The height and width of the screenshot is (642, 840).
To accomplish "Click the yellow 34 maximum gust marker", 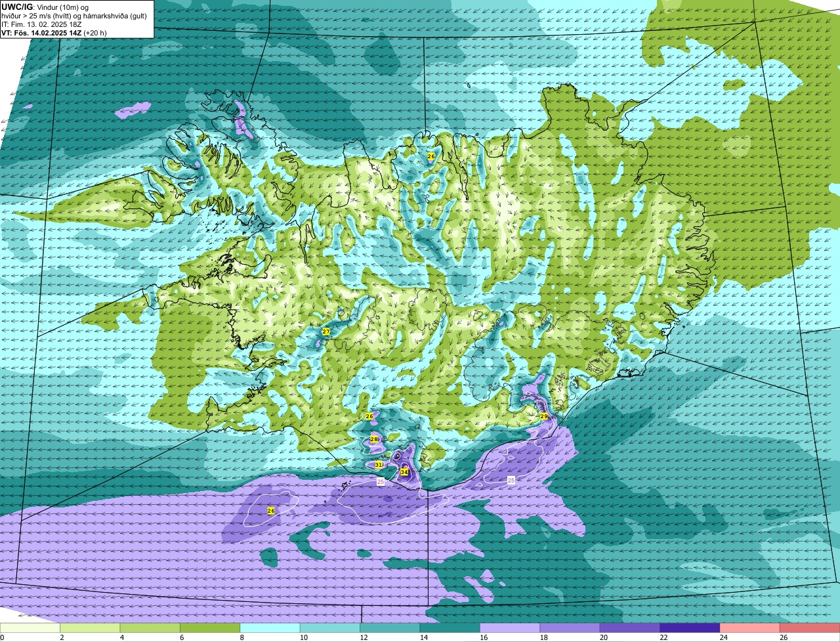I will pyautogui.click(x=404, y=472).
